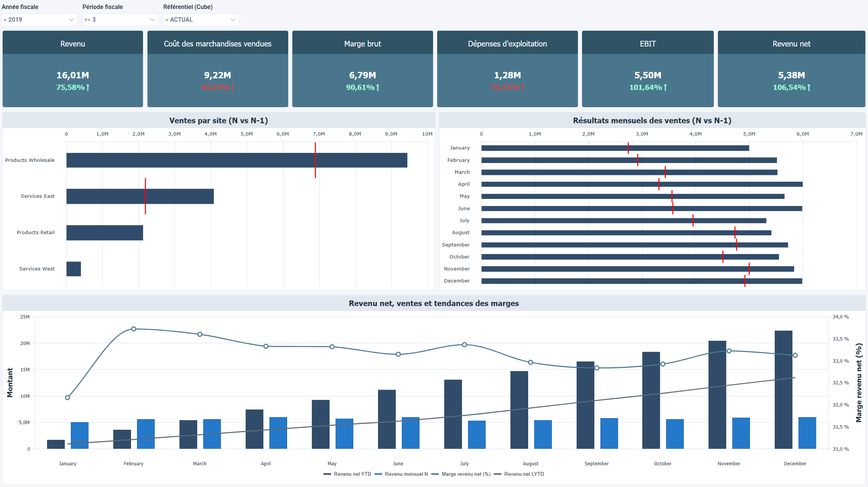Select the Revenu KPI card

coord(72,69)
